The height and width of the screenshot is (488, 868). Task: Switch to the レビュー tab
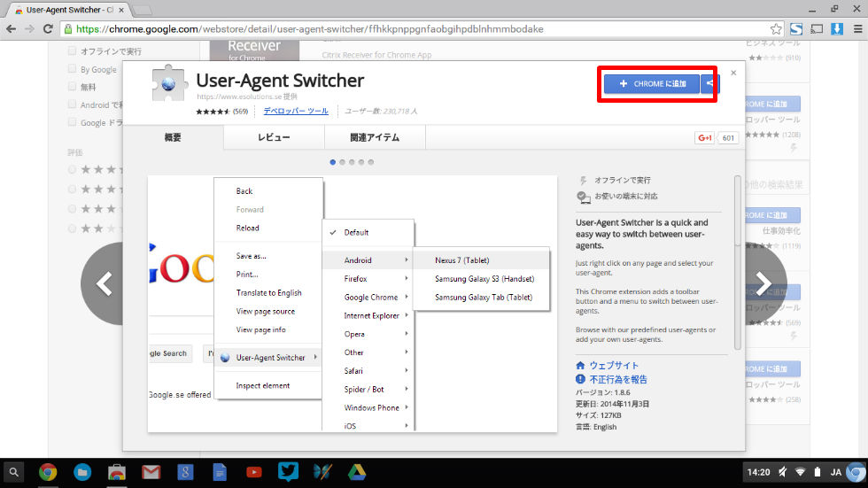click(x=274, y=137)
